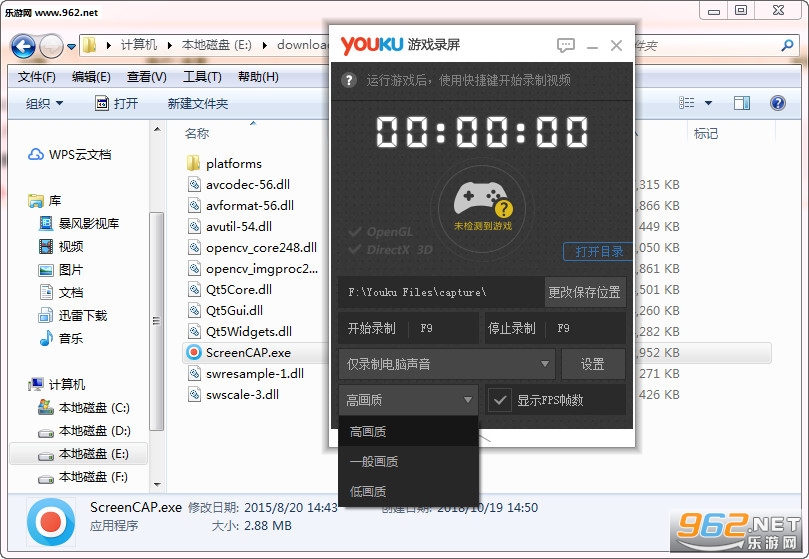This screenshot has height=559, width=809.
Task: Select 迅雷下载 in the sidebar
Action: click(x=73, y=315)
